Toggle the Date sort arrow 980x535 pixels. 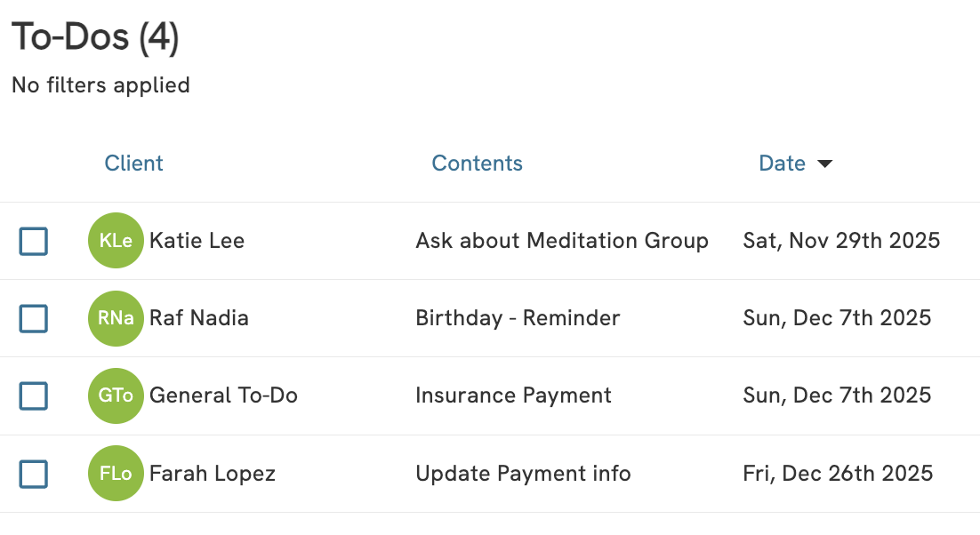(x=824, y=164)
